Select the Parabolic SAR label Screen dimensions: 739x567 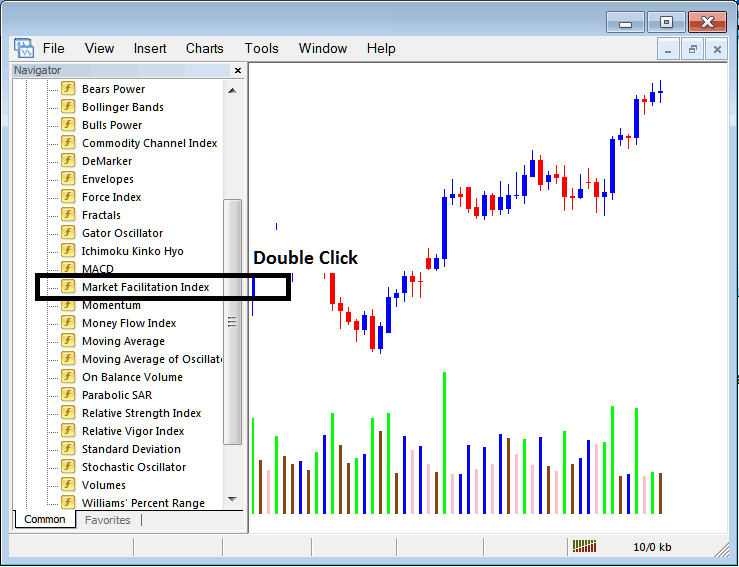point(117,395)
